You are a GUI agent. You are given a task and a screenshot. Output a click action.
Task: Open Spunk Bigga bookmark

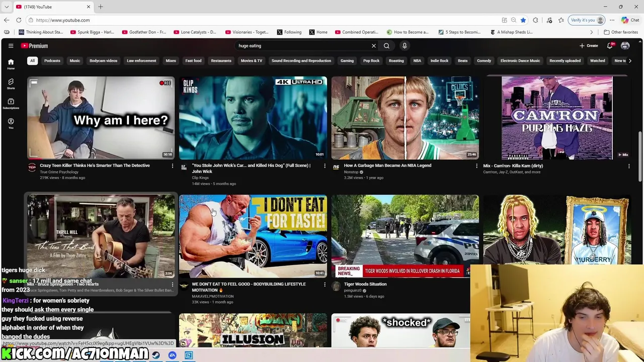click(x=93, y=32)
